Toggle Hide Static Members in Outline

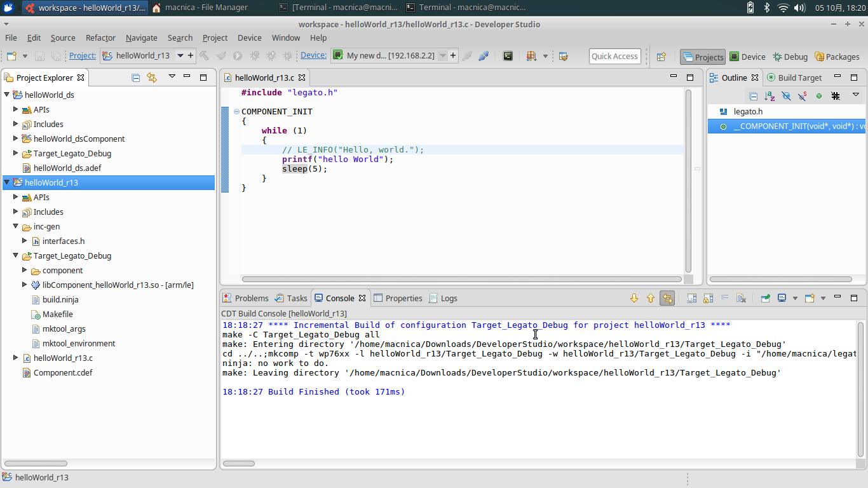coord(803,96)
